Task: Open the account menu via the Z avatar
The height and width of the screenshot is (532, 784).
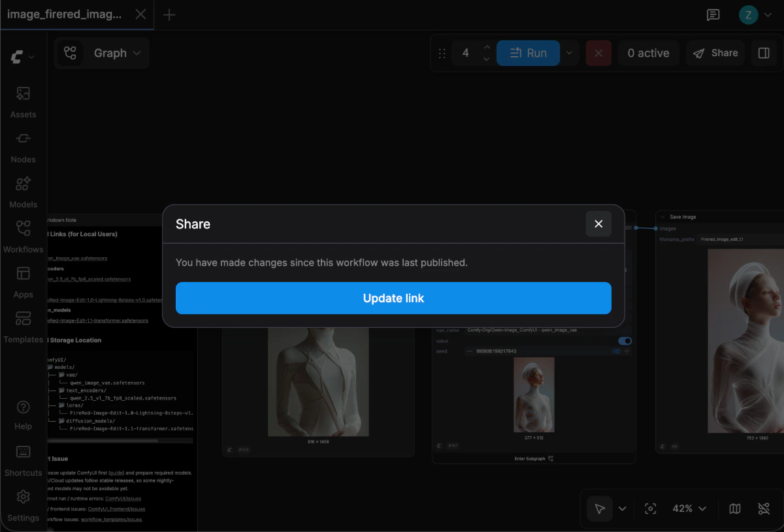Action: tap(747, 14)
